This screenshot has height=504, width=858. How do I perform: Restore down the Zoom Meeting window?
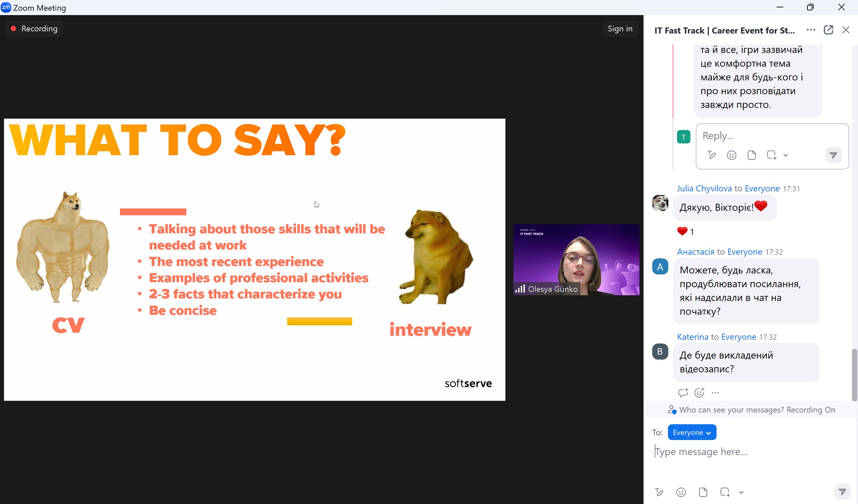coord(810,7)
